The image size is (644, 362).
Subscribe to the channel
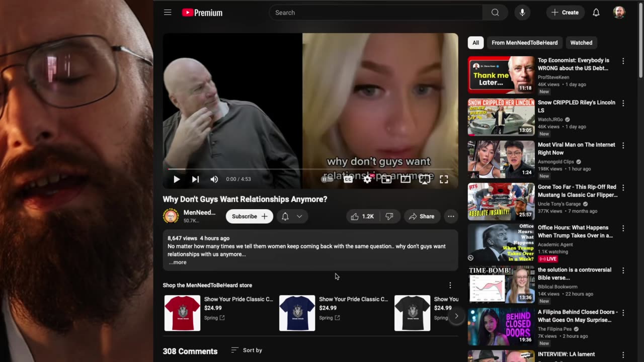point(250,216)
